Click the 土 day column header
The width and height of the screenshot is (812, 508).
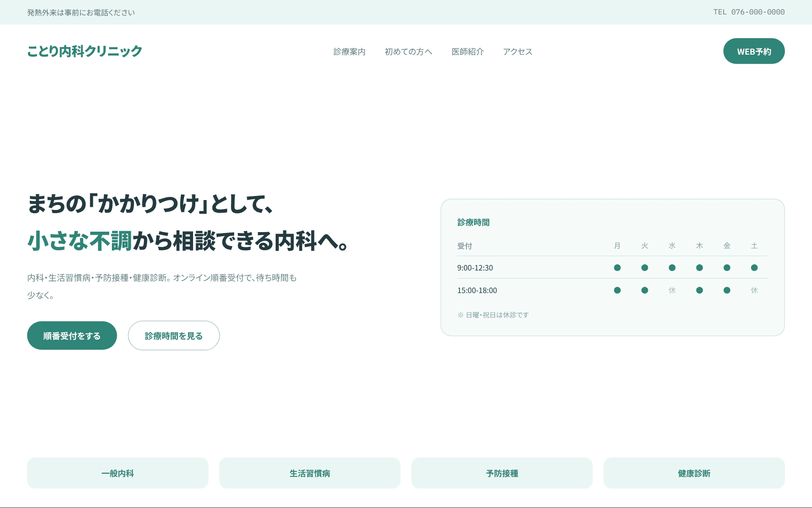[x=754, y=246]
